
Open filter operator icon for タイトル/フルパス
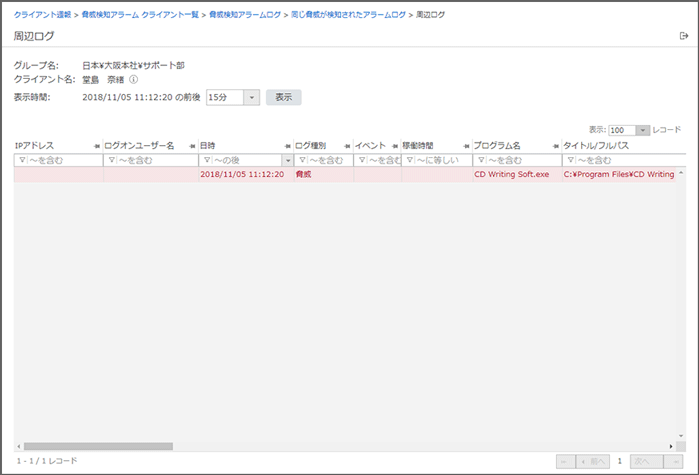[x=571, y=160]
